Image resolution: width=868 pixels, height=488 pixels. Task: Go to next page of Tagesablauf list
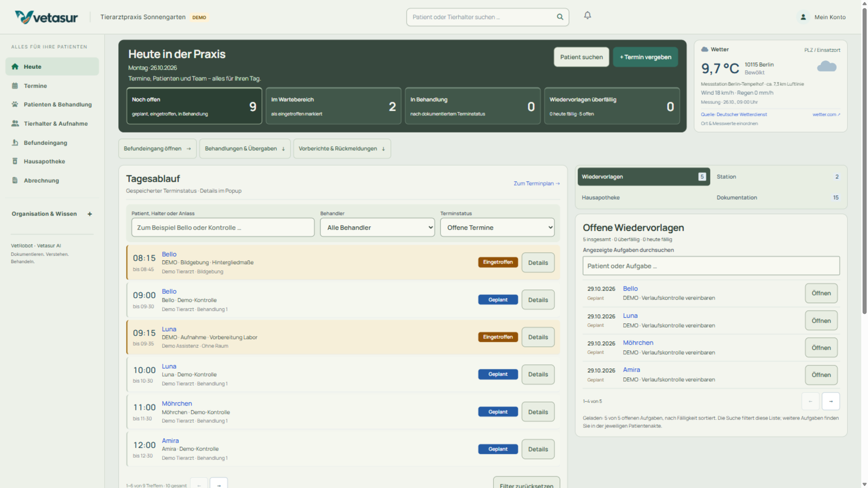point(219,484)
